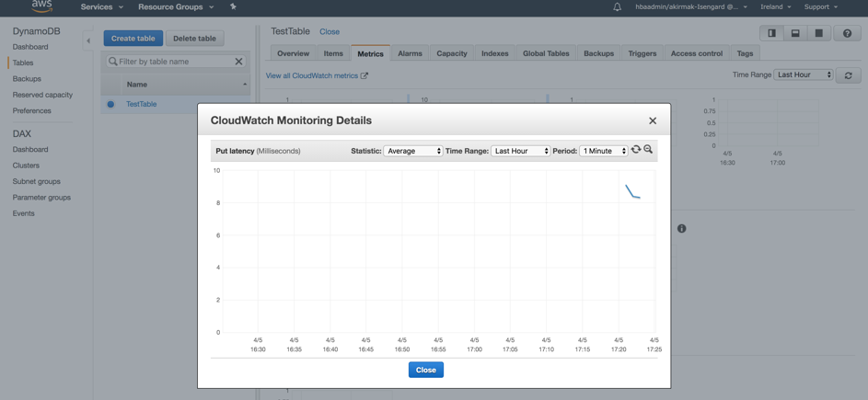The image size is (868, 400).
Task: Switch to the Tags tab
Action: click(x=745, y=53)
